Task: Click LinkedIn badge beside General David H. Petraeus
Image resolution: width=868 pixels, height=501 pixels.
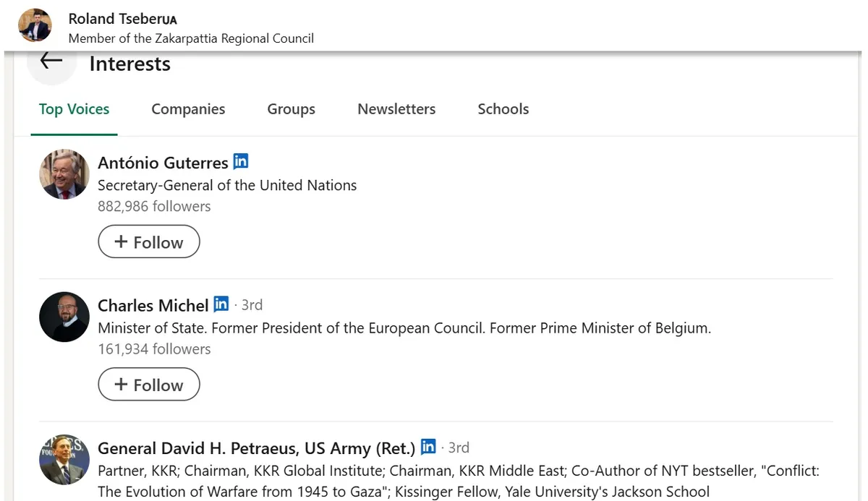Action: 428,446
